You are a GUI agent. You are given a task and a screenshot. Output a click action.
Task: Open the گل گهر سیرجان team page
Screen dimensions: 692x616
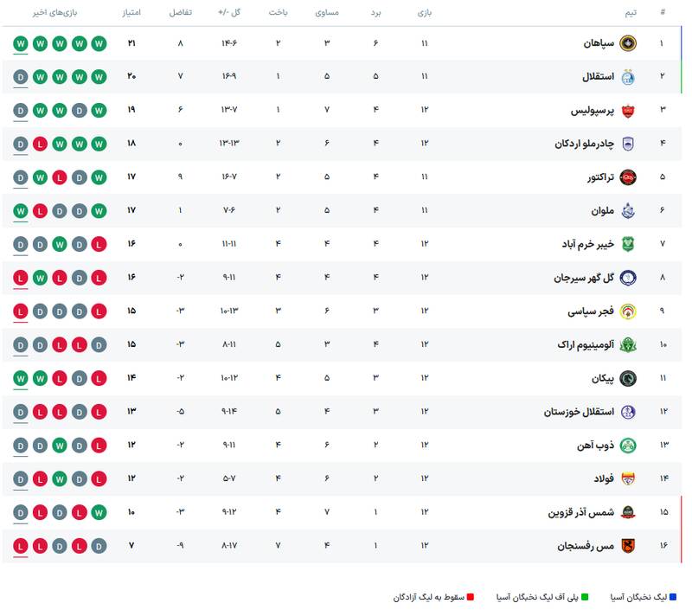[584, 278]
